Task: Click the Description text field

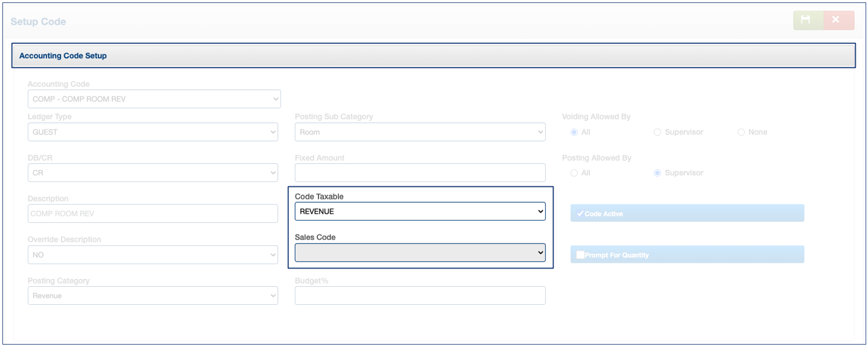Action: (153, 213)
